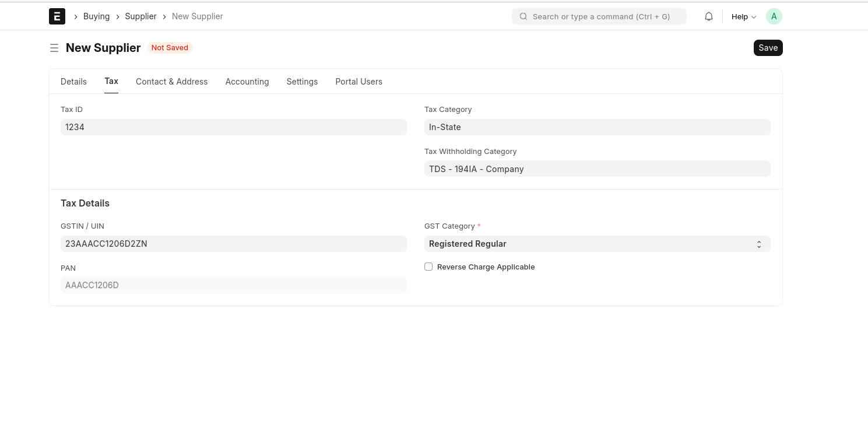Screen dimensions: 868x441
Task: Toggle the sidebar hamburger menu icon
Action: (54, 48)
